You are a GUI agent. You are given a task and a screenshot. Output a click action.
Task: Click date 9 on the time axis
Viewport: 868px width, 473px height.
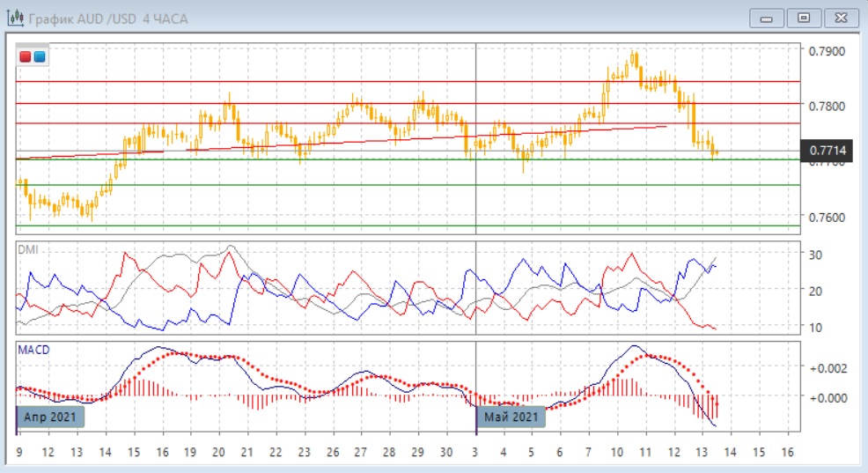pyautogui.click(x=20, y=452)
